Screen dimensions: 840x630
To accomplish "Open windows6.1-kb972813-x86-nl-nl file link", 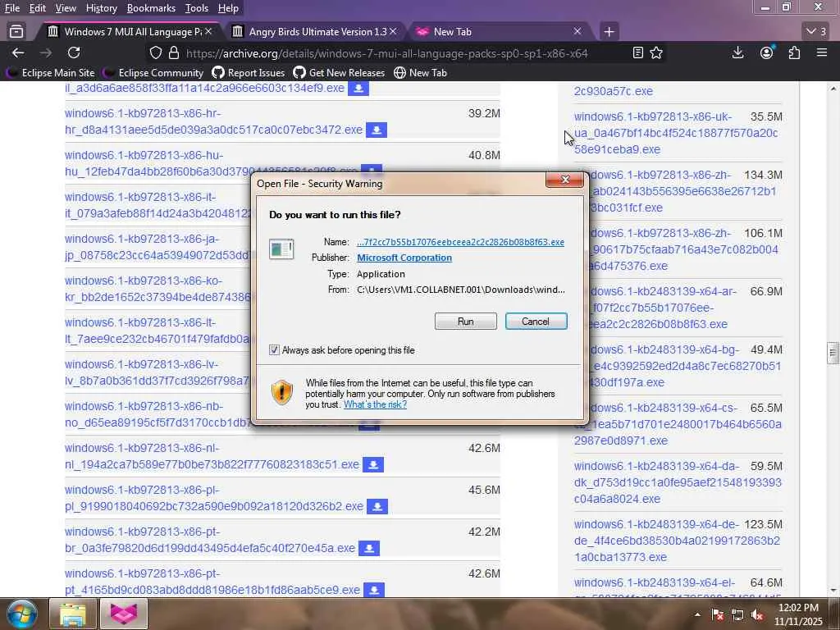I will [x=212, y=456].
